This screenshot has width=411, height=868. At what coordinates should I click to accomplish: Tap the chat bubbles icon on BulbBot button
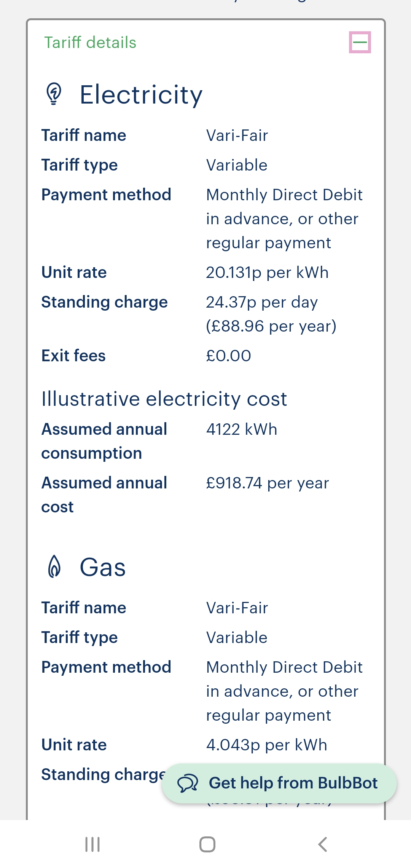point(188,783)
